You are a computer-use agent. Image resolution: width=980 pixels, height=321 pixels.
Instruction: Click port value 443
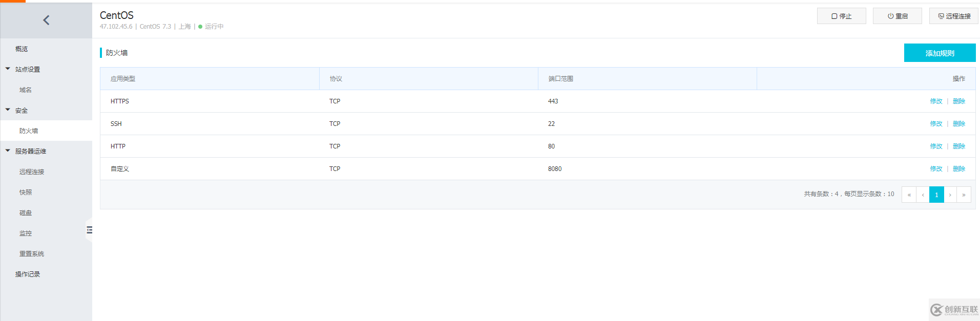click(x=553, y=101)
